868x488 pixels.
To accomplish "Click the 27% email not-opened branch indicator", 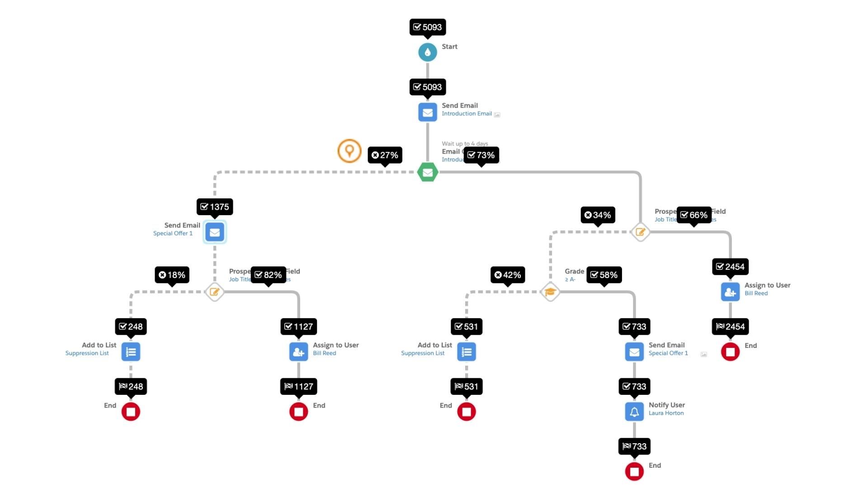I will pyautogui.click(x=384, y=155).
